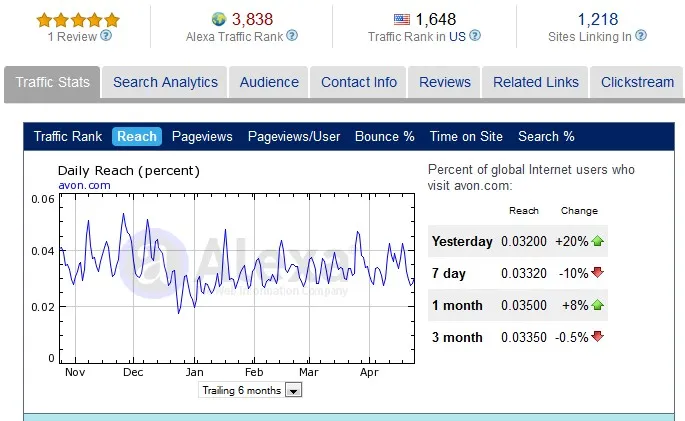685x421 pixels.
Task: Click the +20% change value
Action: click(572, 241)
